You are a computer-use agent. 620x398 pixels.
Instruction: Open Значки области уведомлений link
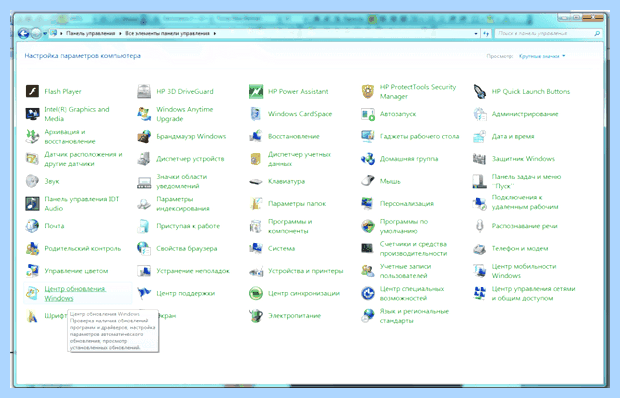click(x=181, y=181)
